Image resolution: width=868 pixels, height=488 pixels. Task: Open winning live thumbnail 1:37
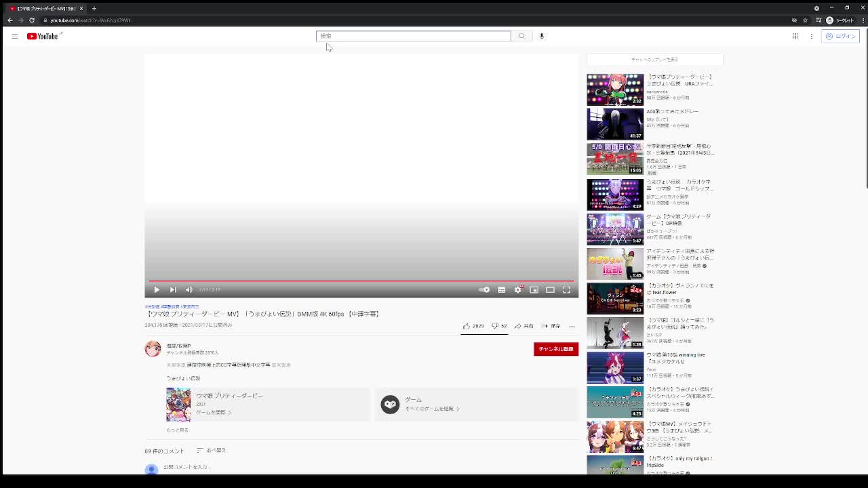[615, 367]
